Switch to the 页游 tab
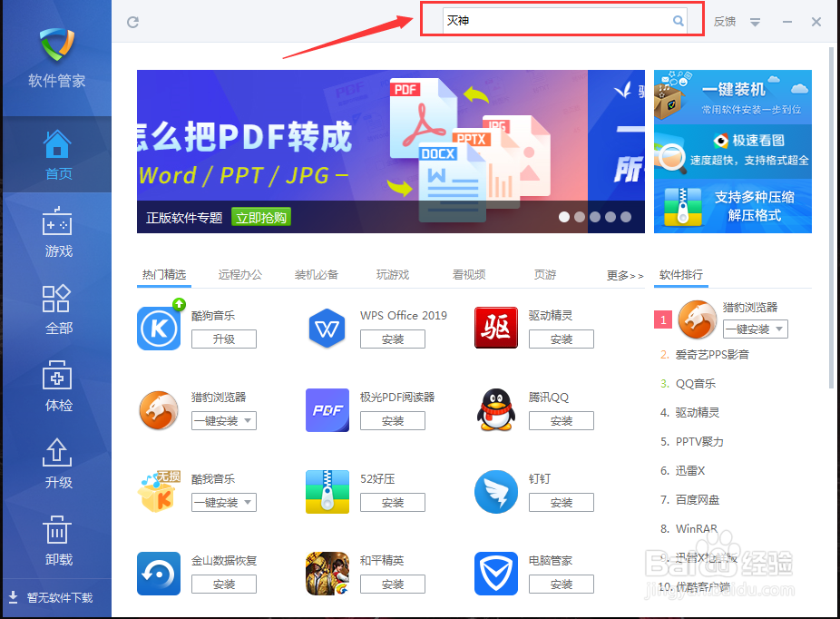Viewport: 840px width, 619px height. [545, 274]
